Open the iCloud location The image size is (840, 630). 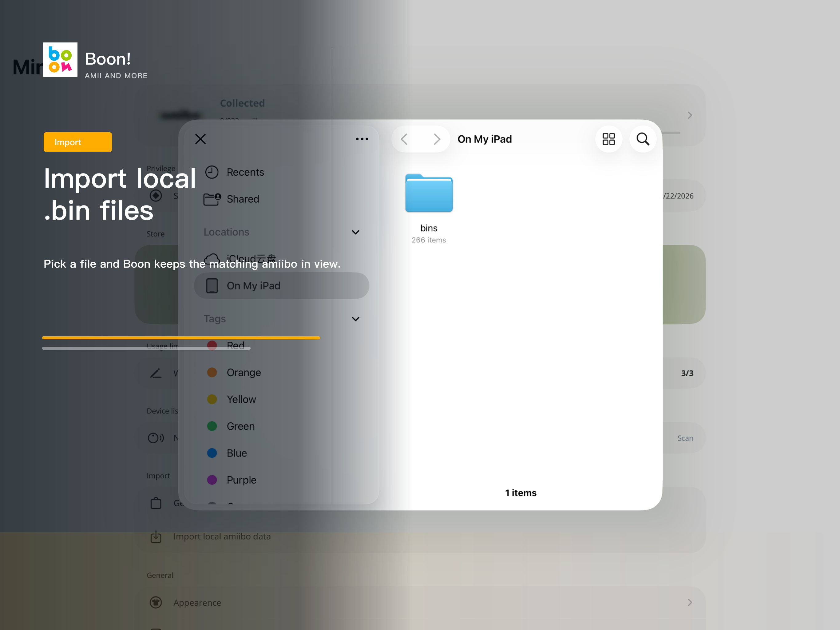click(281, 258)
